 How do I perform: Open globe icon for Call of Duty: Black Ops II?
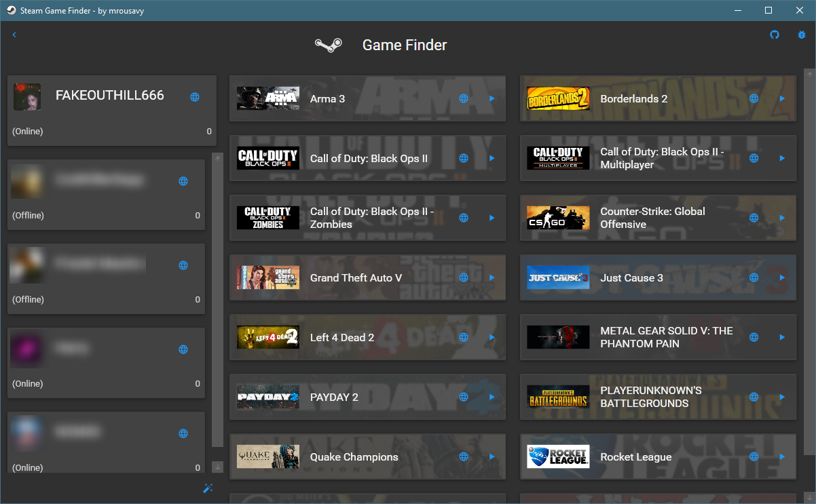coord(464,158)
